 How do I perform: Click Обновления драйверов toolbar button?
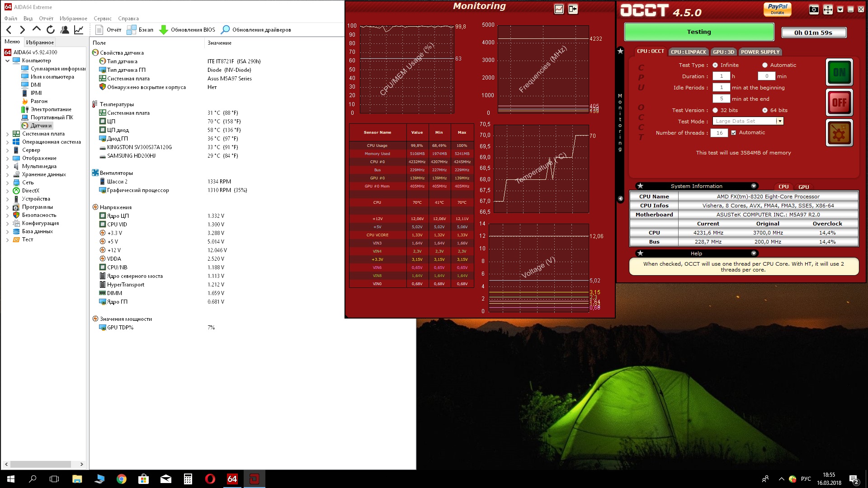tap(256, 30)
